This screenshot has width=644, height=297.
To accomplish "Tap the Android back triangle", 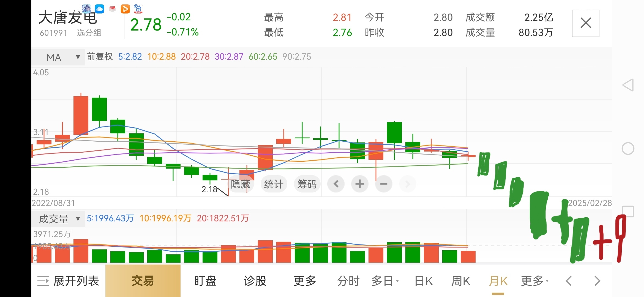I will point(628,85).
